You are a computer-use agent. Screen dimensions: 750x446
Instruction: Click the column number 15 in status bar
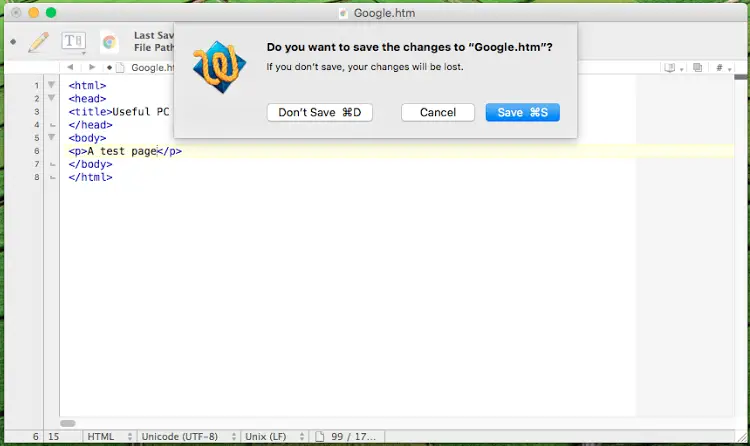click(x=54, y=436)
